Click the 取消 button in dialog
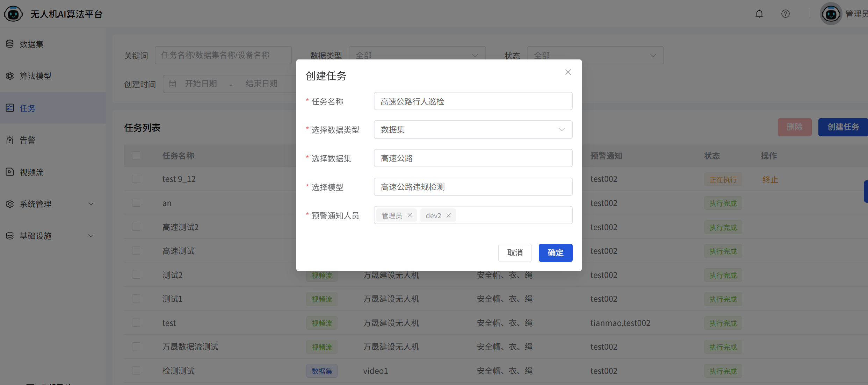The image size is (868, 385). pos(515,252)
